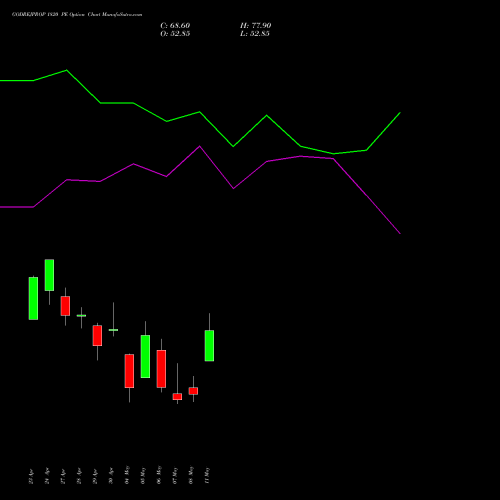The image size is (500, 500).
Task: Click the green candlestick for 23 Apr
Action: coord(33,298)
